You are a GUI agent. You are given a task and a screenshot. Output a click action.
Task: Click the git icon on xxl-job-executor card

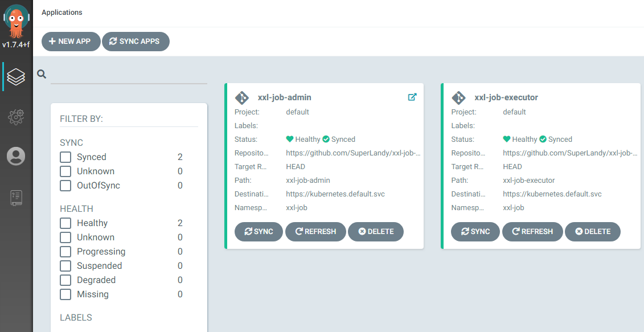[458, 98]
